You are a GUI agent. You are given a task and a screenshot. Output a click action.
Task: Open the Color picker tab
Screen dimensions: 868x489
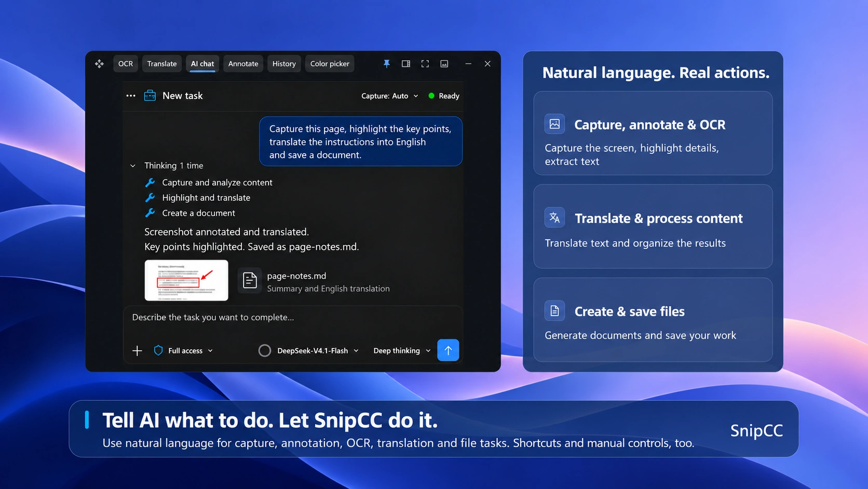(x=330, y=63)
